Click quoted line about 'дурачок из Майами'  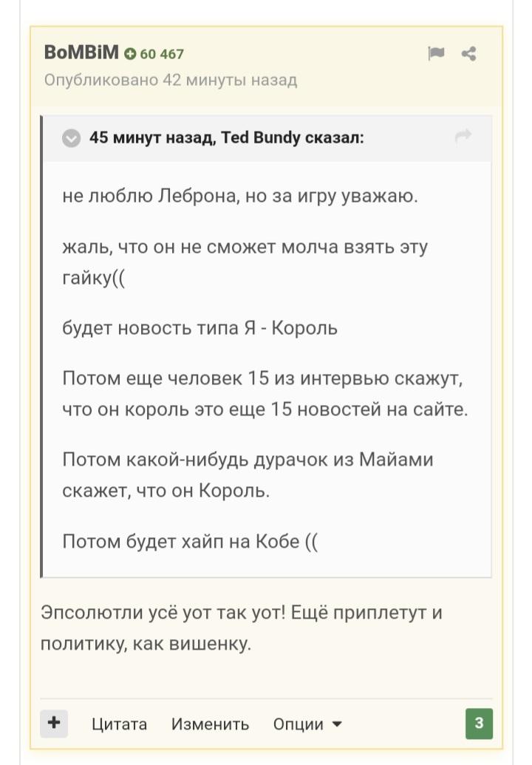(248, 475)
